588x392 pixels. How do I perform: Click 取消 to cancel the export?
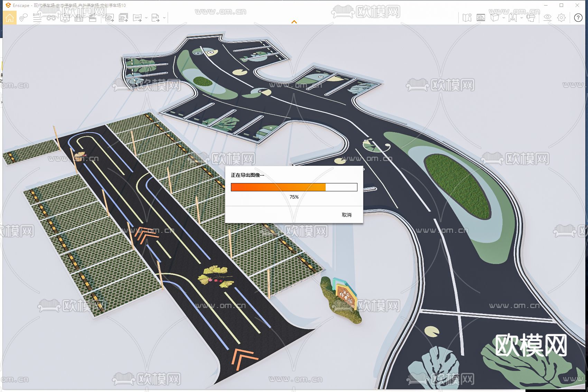coord(347,215)
